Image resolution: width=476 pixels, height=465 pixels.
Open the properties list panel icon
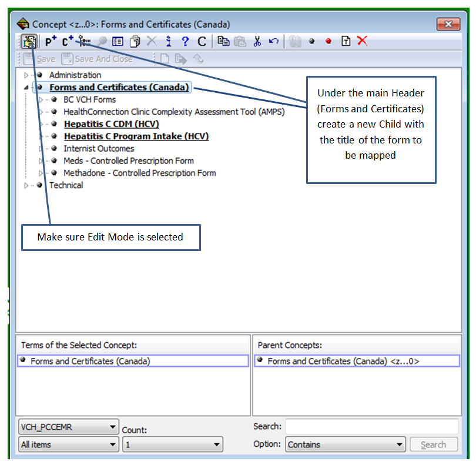click(118, 41)
